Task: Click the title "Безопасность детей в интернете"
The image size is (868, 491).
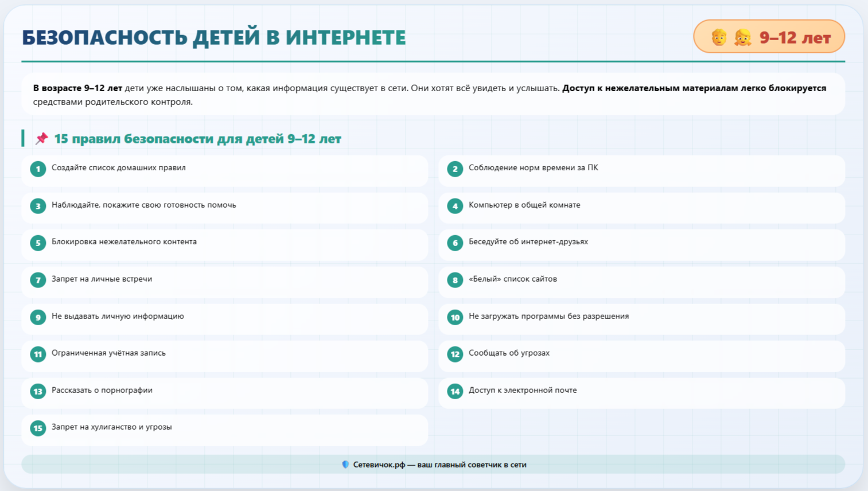Action: tap(214, 37)
